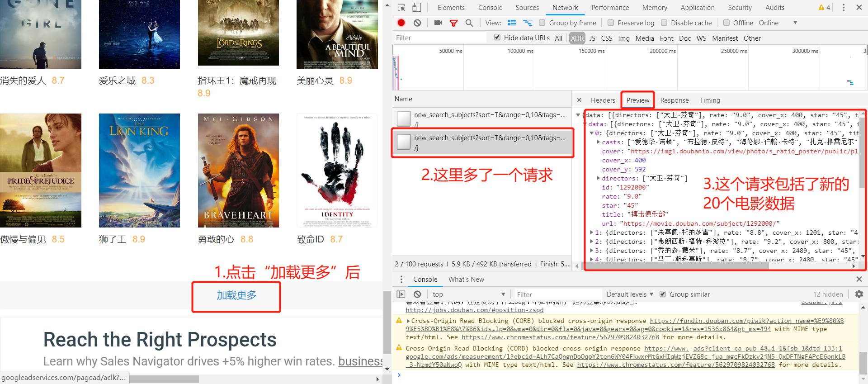Open the console settings gear

click(x=859, y=294)
